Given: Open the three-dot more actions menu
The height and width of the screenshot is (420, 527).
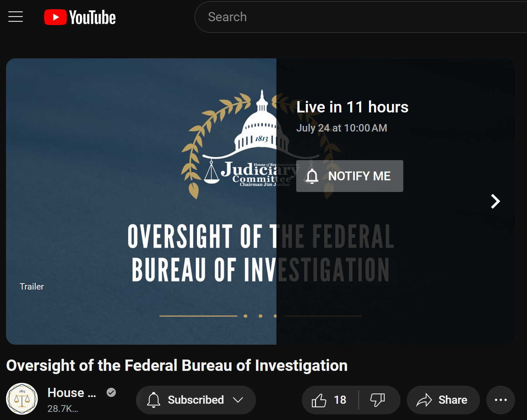Looking at the screenshot, I should tap(500, 400).
